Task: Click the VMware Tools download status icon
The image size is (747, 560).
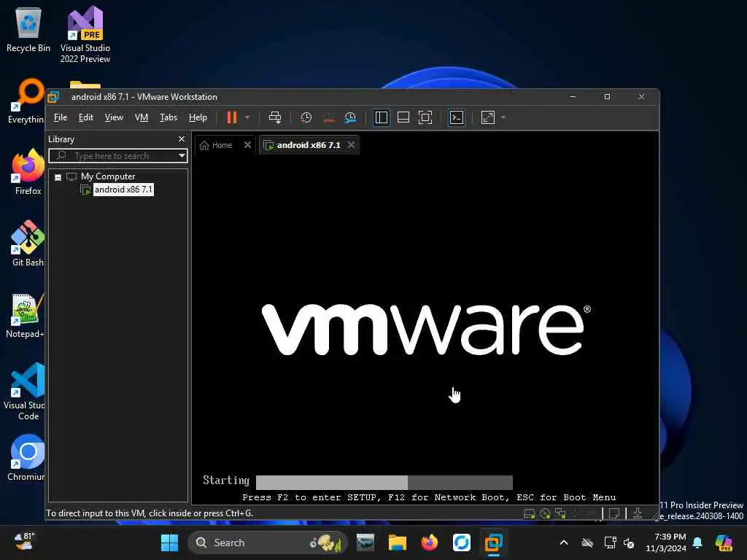Action: 638,513
